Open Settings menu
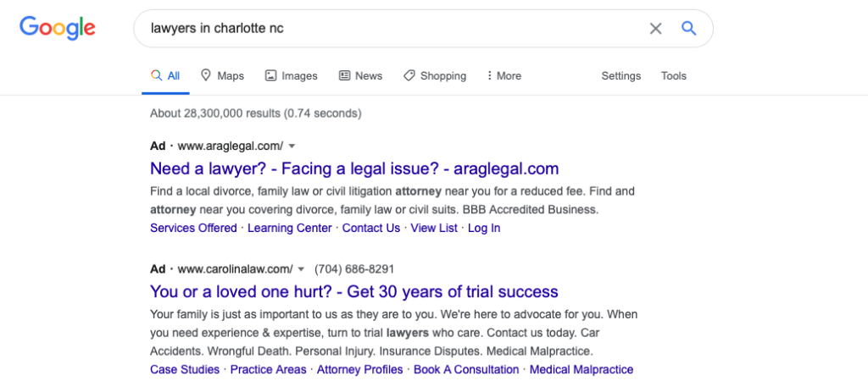 click(621, 75)
